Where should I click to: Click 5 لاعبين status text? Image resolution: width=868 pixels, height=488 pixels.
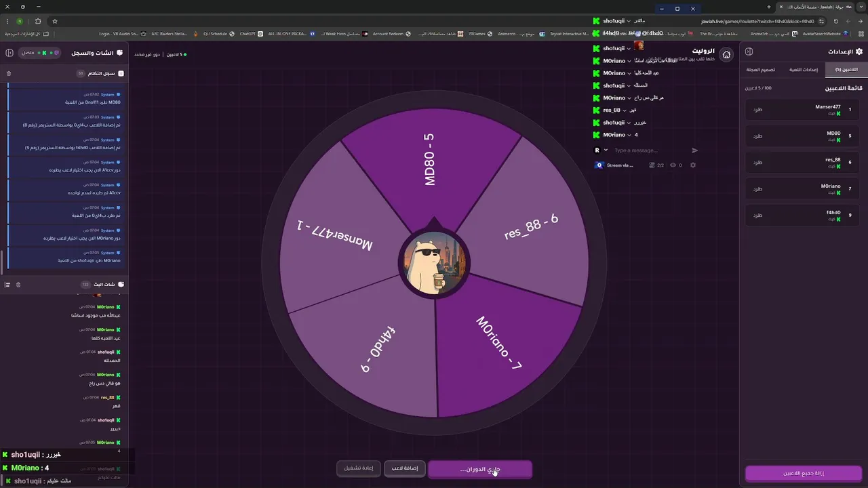(174, 54)
